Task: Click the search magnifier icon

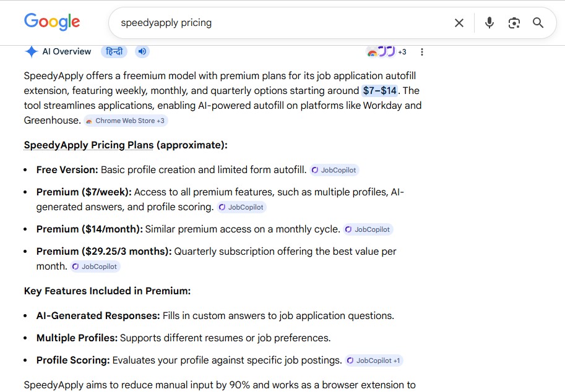Action: point(538,23)
